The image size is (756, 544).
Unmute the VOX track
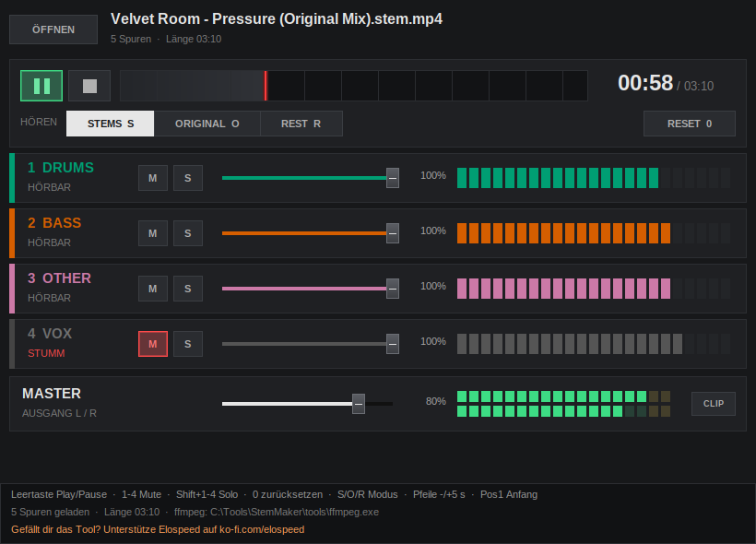tap(153, 344)
